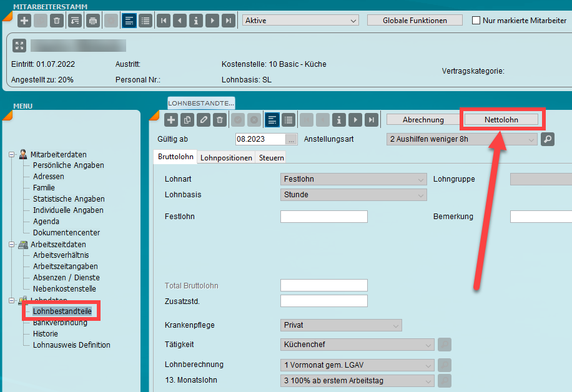Delete employee using top toolbar trash icon

pos(57,21)
